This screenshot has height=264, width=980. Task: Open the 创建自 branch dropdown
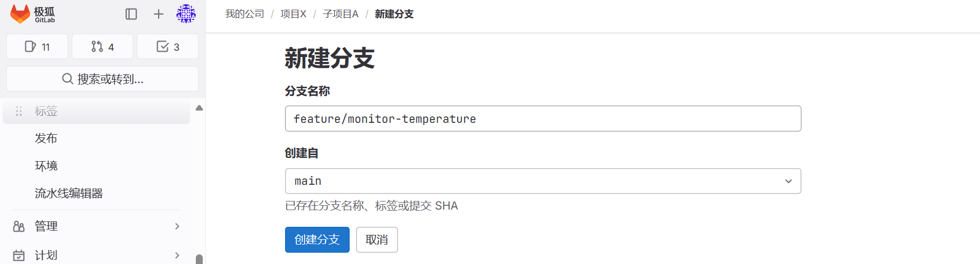pos(543,181)
